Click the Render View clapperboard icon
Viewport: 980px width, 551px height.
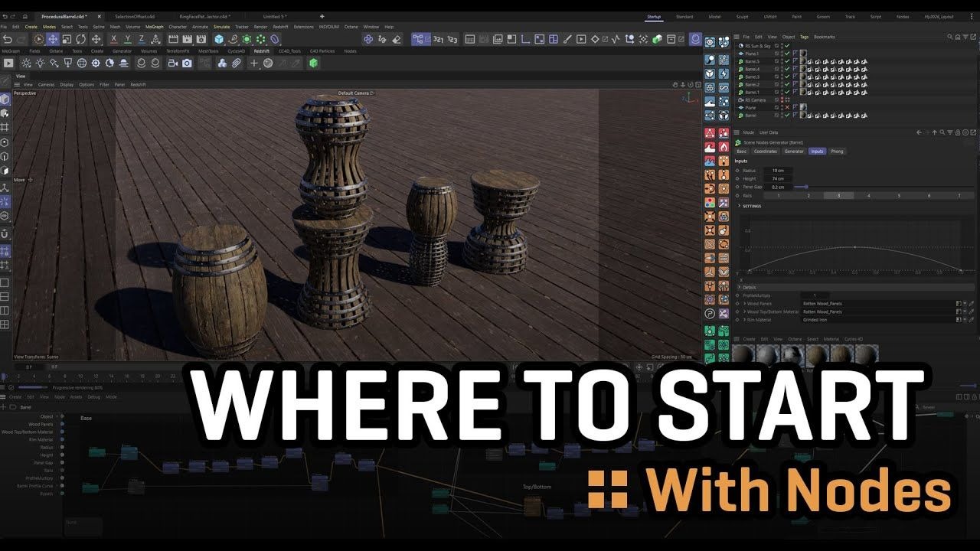coord(174,39)
